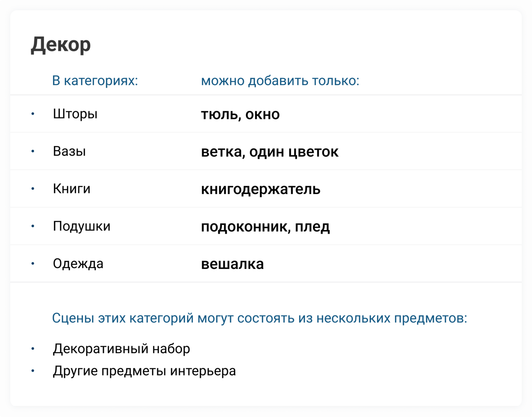The width and height of the screenshot is (532, 417).
Task: Select the "Книги" category row
Action: pyautogui.click(x=71, y=189)
